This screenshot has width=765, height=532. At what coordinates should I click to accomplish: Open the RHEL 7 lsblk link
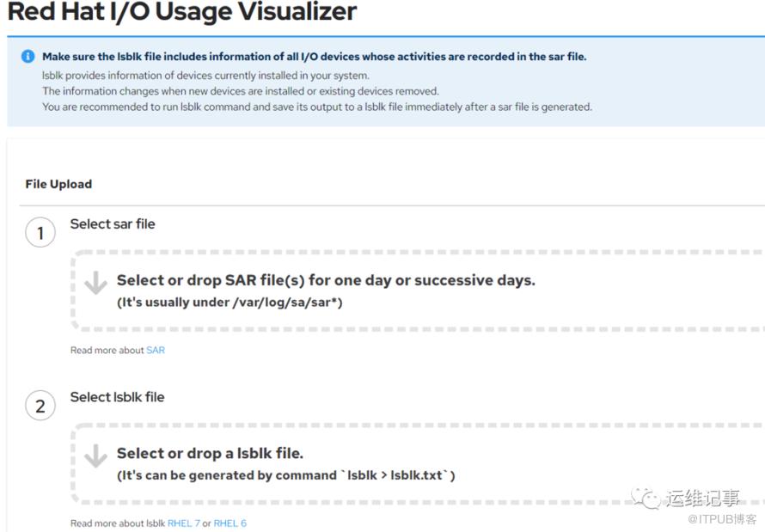pos(183,523)
